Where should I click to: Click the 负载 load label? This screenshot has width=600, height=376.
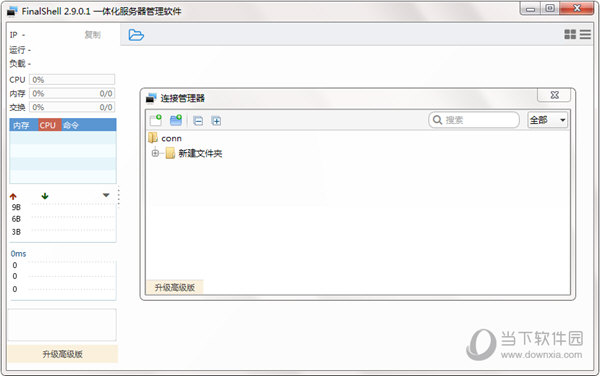click(x=20, y=63)
